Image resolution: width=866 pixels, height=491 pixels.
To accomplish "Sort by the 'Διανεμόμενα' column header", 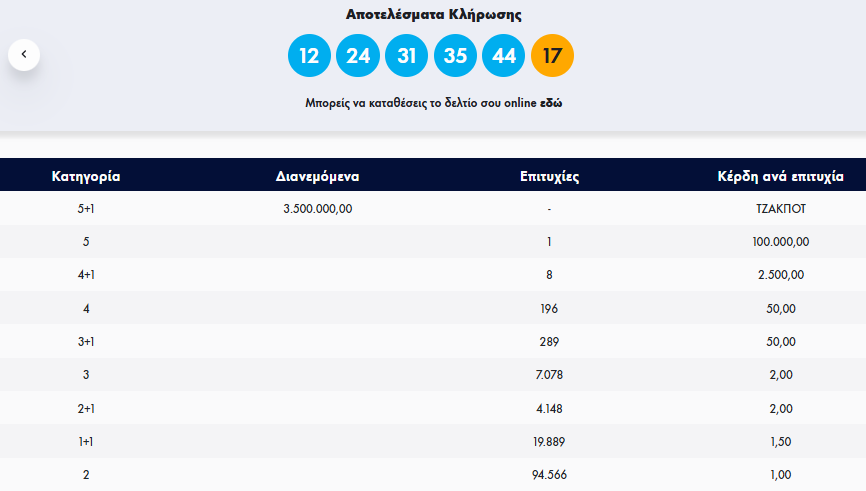I will [x=317, y=176].
